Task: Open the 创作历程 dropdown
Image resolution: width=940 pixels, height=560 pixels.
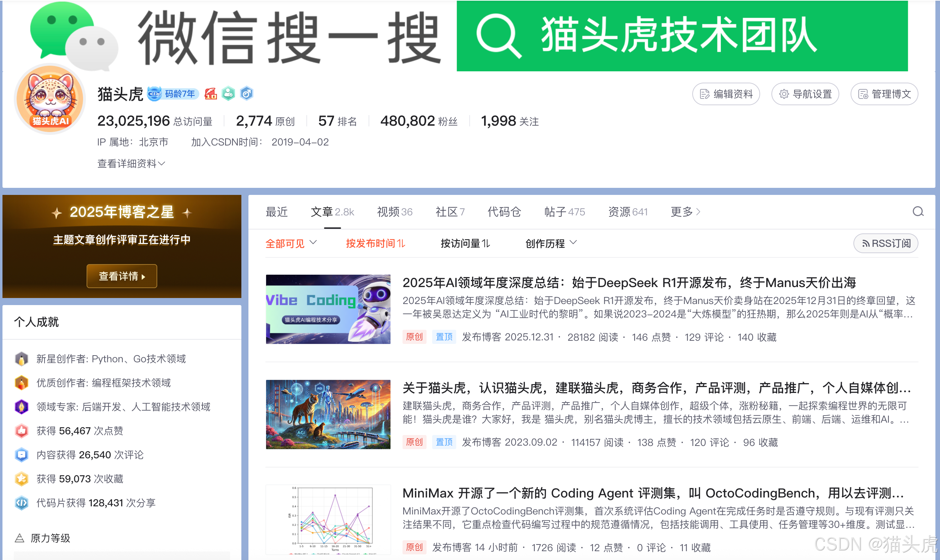Action: pos(551,243)
